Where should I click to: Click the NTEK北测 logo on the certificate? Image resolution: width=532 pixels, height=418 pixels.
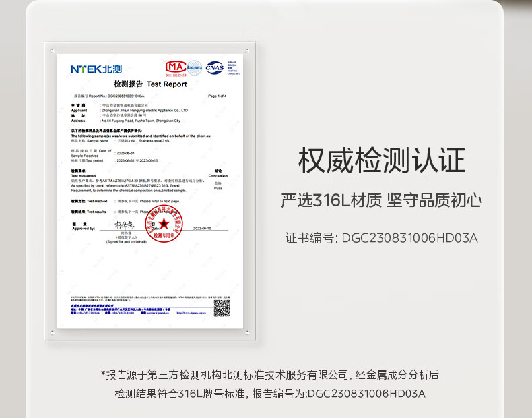point(96,69)
